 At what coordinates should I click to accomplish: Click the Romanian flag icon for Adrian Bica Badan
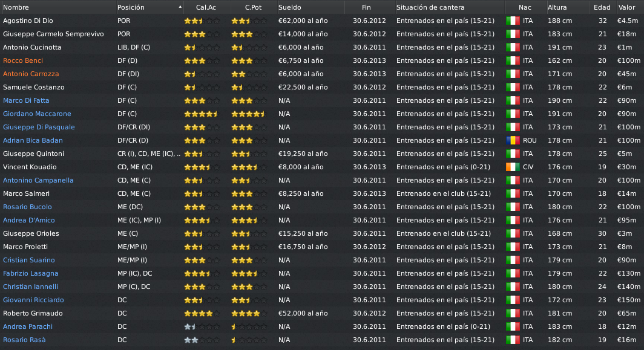(x=513, y=140)
